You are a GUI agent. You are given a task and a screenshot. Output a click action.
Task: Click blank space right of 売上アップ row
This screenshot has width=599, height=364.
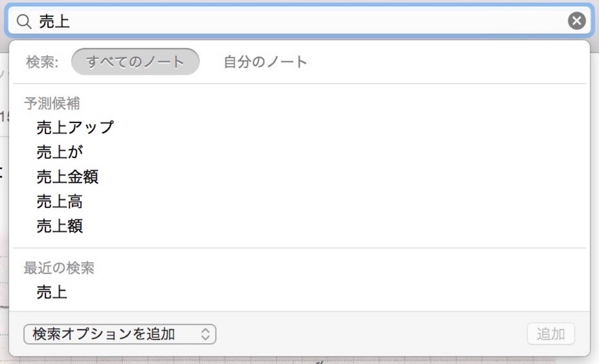347,127
